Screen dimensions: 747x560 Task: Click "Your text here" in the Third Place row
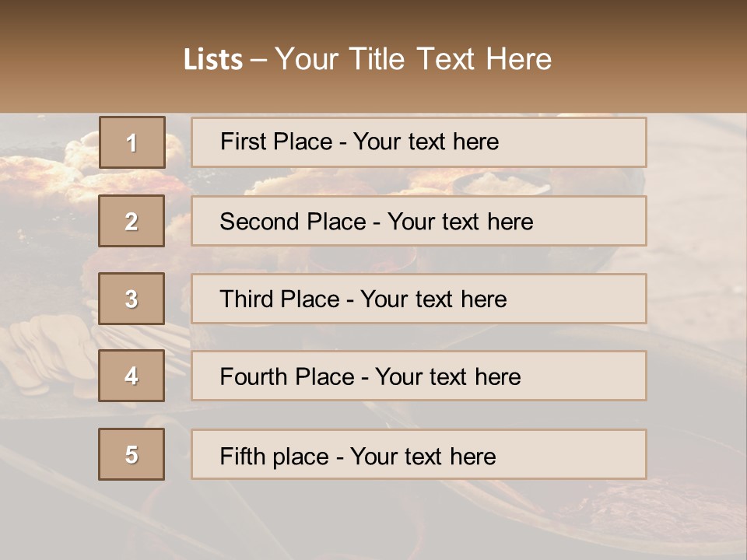[x=433, y=299]
